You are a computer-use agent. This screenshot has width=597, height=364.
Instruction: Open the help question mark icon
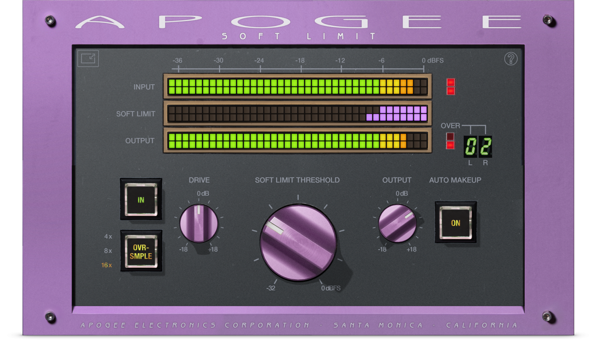coord(511,58)
